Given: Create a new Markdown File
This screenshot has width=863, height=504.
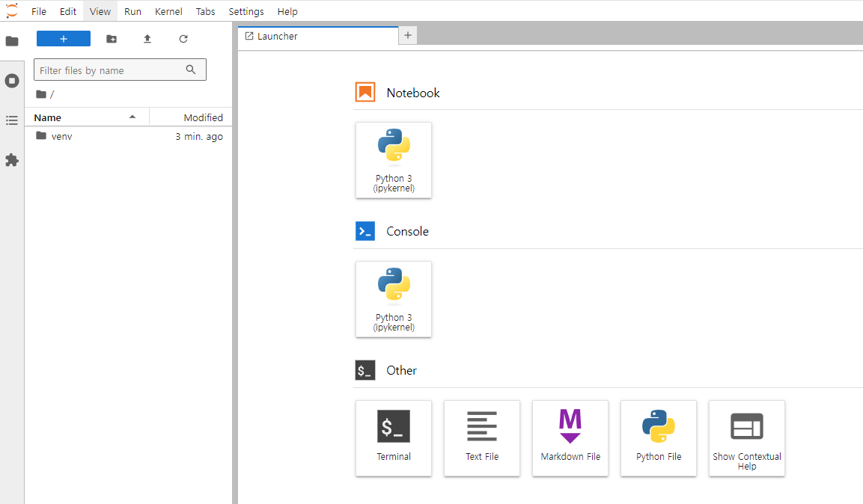Looking at the screenshot, I should point(570,438).
